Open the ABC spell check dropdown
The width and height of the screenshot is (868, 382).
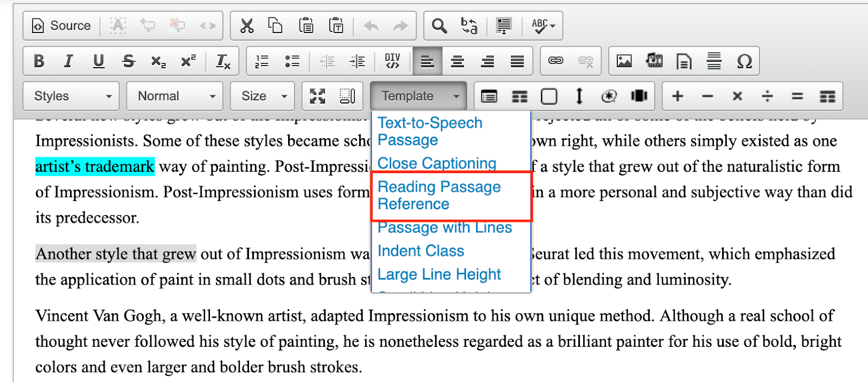pos(543,25)
